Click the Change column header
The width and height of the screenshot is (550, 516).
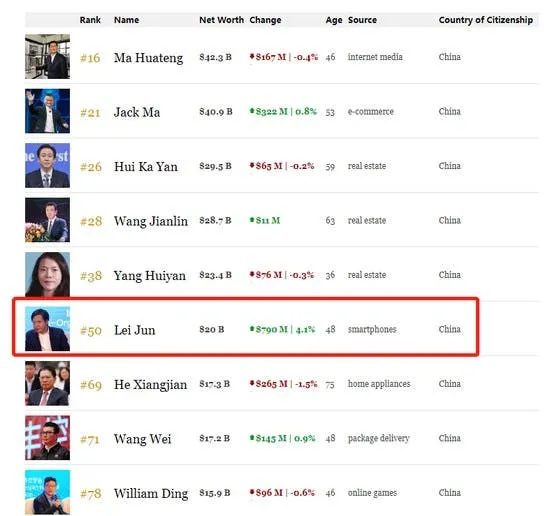coord(265,20)
